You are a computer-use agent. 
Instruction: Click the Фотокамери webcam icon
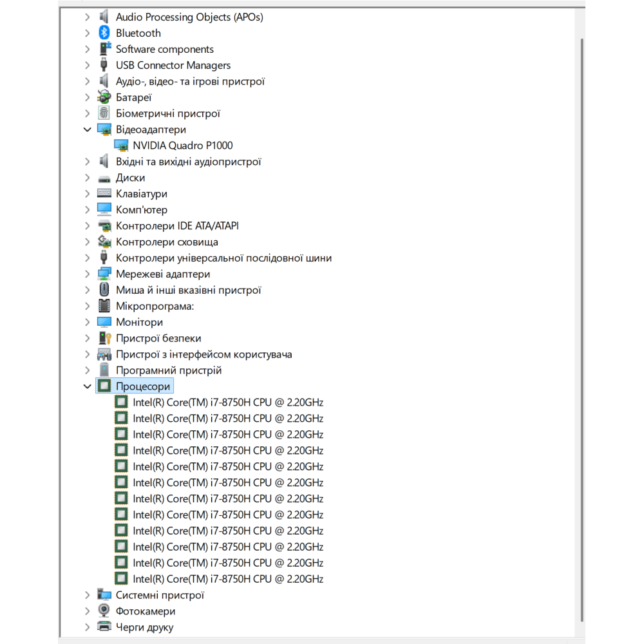pos(104,611)
